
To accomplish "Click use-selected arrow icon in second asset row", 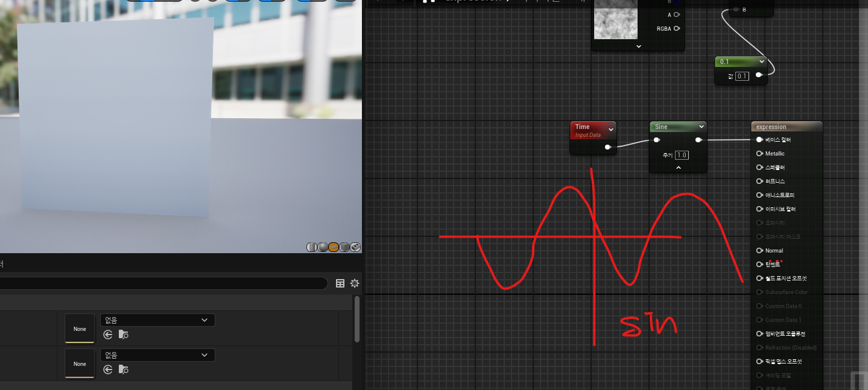I will 108,370.
